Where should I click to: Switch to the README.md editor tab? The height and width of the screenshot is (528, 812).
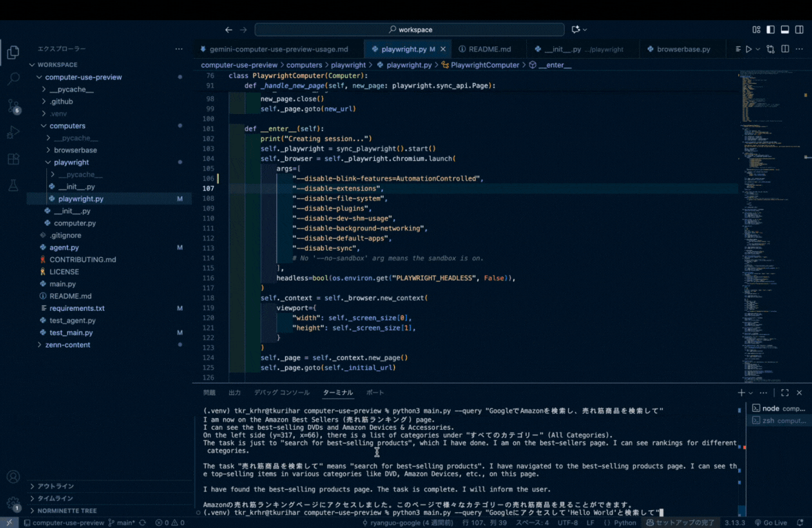tap(489, 49)
